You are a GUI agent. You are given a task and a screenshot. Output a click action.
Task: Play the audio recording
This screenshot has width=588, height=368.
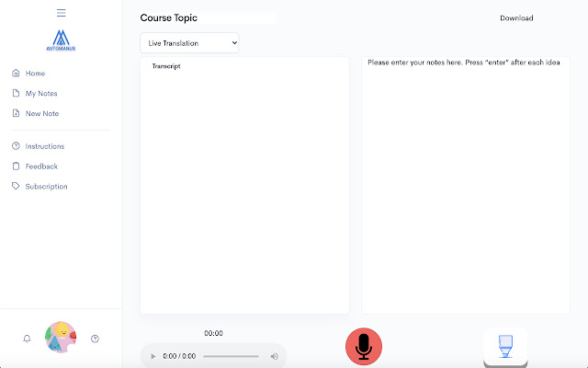pyautogui.click(x=153, y=356)
